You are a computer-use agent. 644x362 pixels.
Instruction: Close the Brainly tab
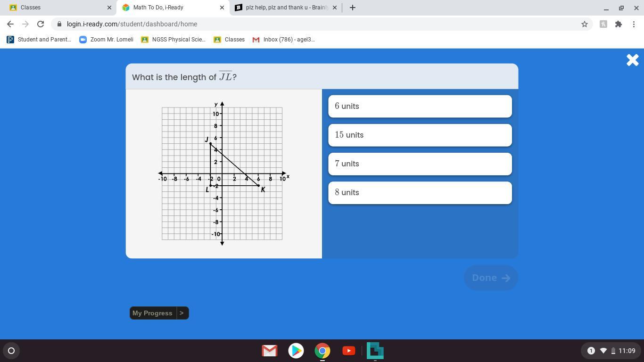tap(335, 8)
